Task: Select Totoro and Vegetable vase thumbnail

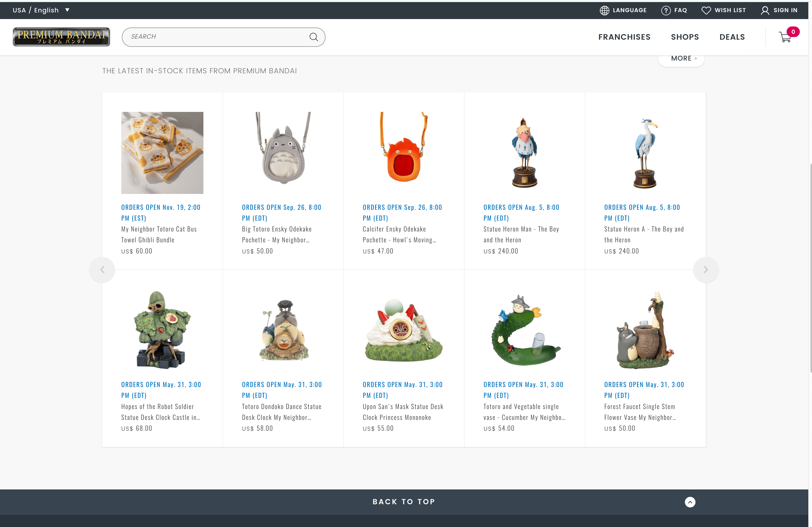Action: 524,330
